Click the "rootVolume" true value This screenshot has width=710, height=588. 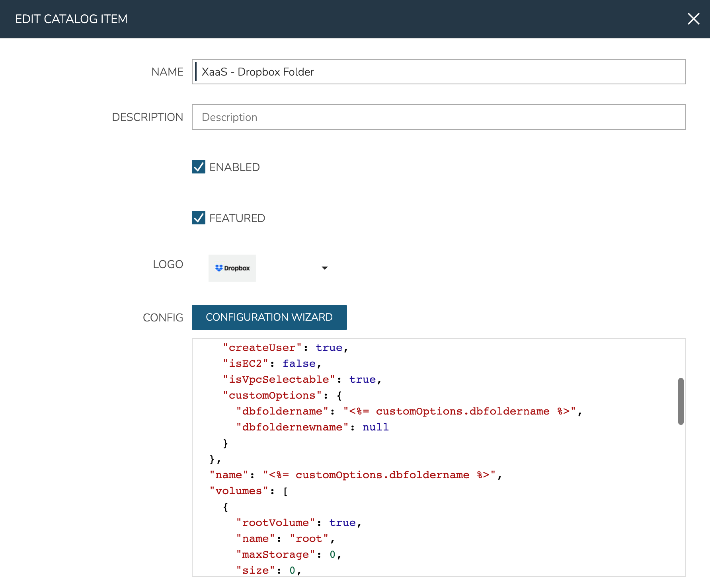342,523
